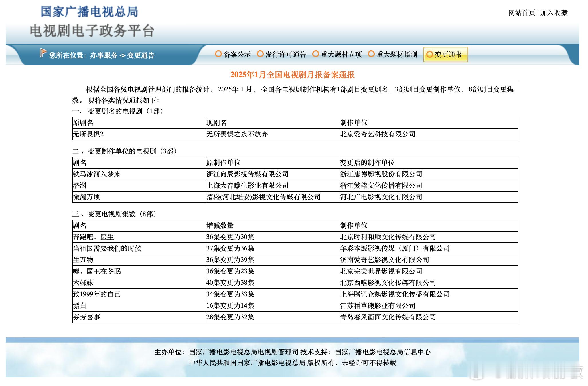588x386 pixels.
Task: Click the 国家广播电视总局 site logo
Action: [89, 12]
